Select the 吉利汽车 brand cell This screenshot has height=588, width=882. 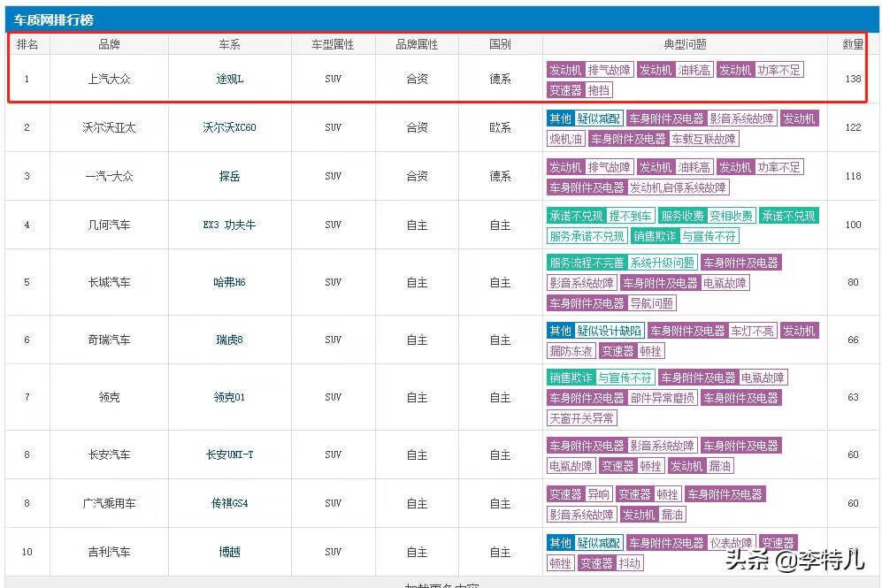click(x=109, y=552)
